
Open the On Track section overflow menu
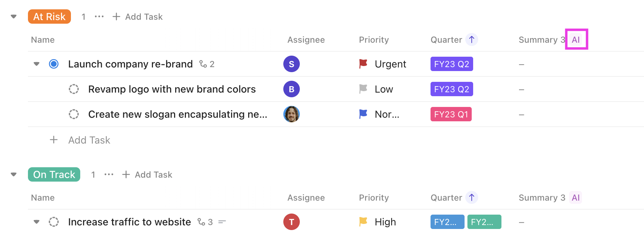(x=108, y=174)
